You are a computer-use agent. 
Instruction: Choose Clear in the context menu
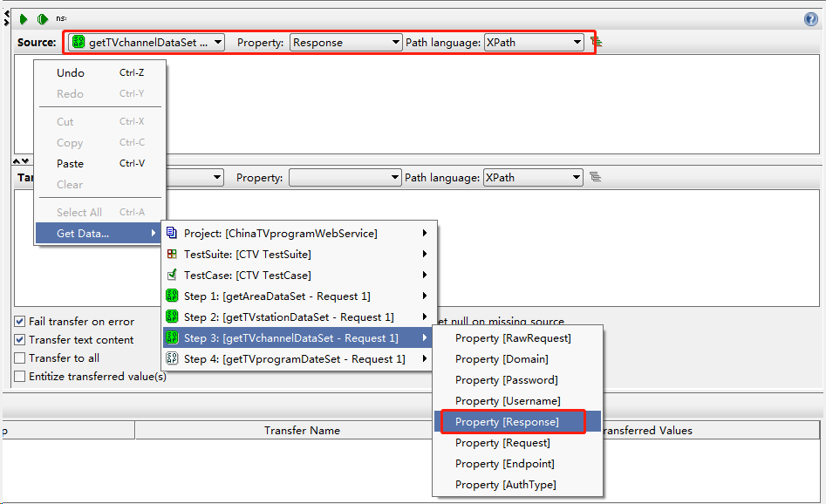click(x=100, y=184)
